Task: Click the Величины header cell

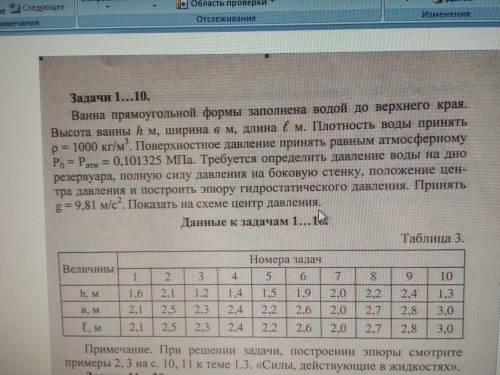Action: tap(88, 269)
